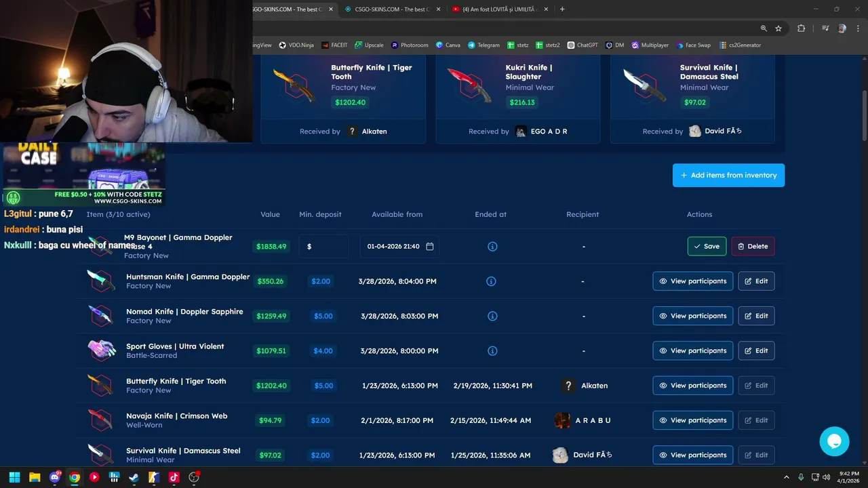Open the Photoroom bookmark

click(410, 45)
